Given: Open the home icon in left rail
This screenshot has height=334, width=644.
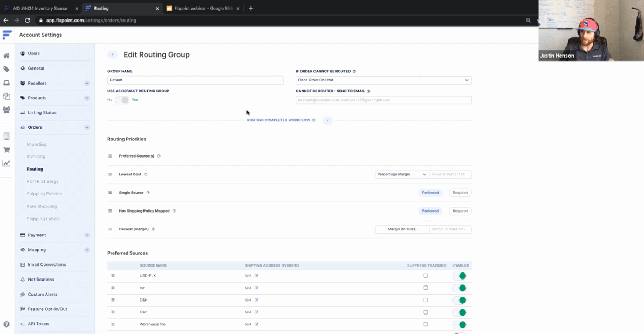Looking at the screenshot, I should pyautogui.click(x=6, y=56).
